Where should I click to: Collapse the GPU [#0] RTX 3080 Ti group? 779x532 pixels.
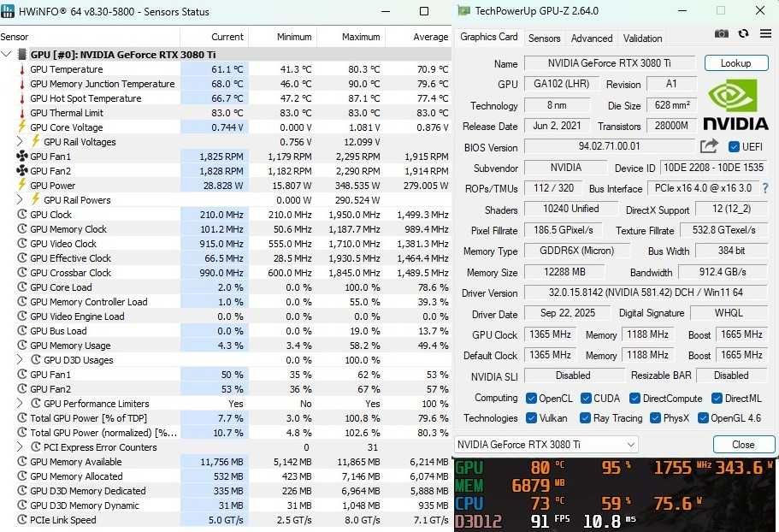tap(7, 54)
